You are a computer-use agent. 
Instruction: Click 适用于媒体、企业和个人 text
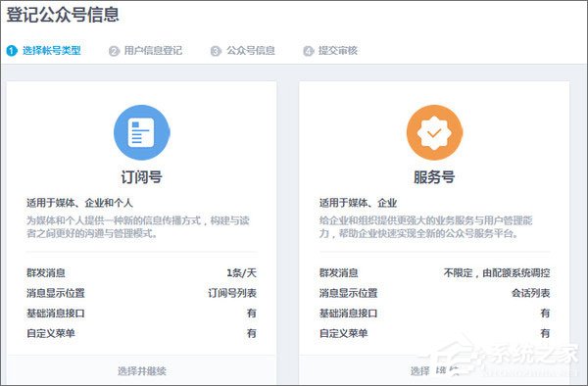[x=79, y=203]
